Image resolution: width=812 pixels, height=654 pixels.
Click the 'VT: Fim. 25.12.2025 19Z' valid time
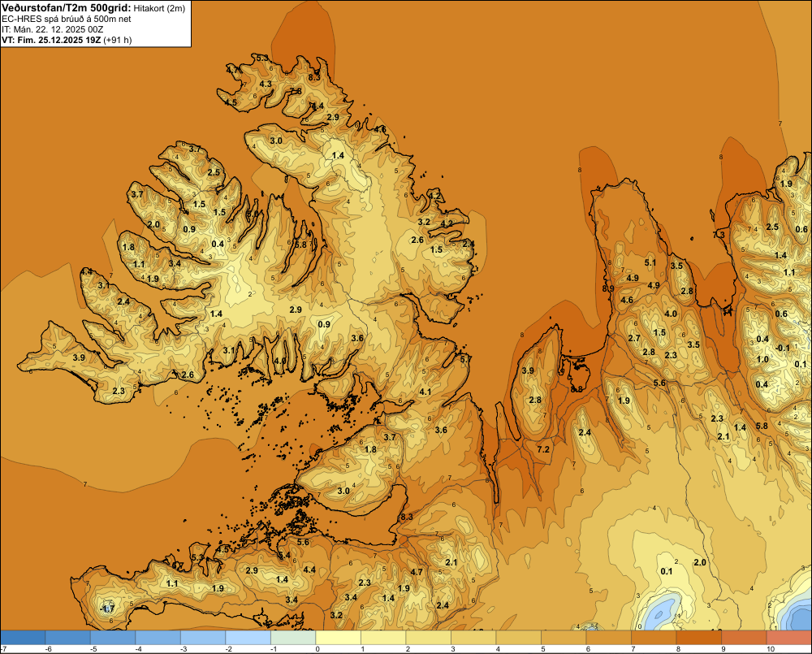(51, 40)
